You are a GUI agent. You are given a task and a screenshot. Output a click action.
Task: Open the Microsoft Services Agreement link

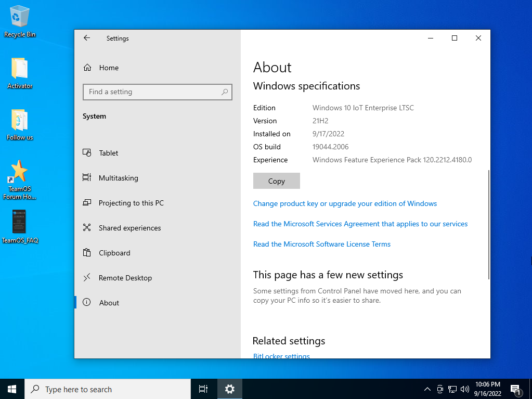click(360, 224)
